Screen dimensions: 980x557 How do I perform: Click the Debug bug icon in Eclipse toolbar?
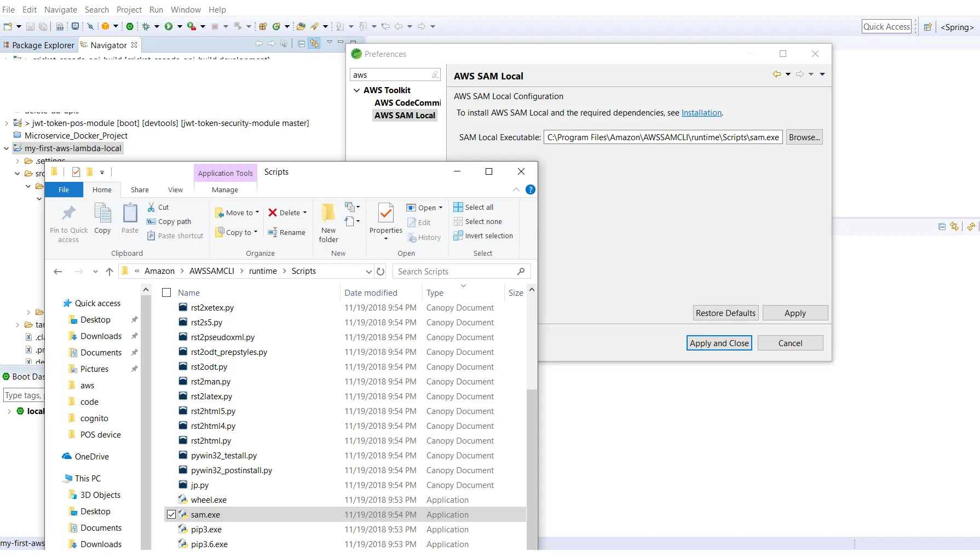click(x=146, y=26)
